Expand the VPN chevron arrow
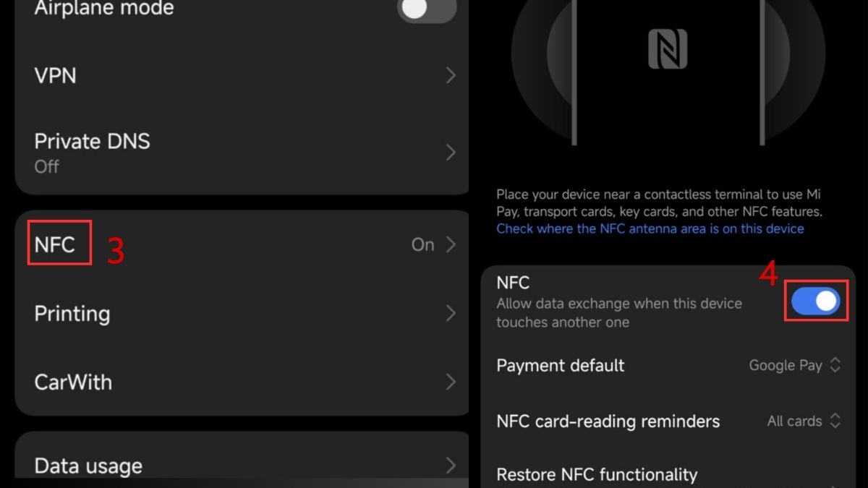This screenshot has width=868, height=488. [451, 75]
